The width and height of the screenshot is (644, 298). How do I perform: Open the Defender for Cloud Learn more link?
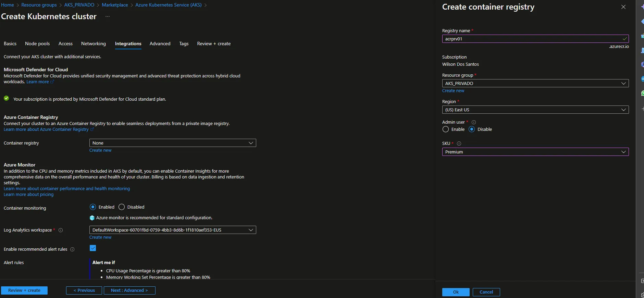click(x=38, y=82)
